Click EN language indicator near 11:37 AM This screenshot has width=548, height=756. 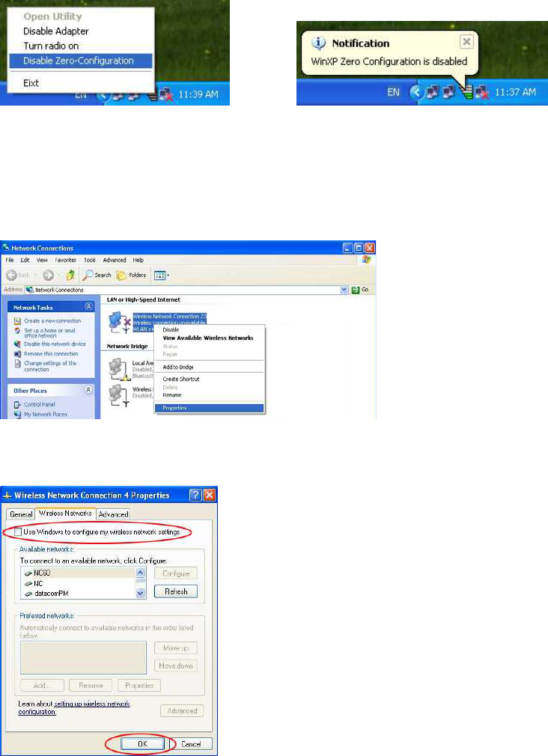pyautogui.click(x=394, y=92)
